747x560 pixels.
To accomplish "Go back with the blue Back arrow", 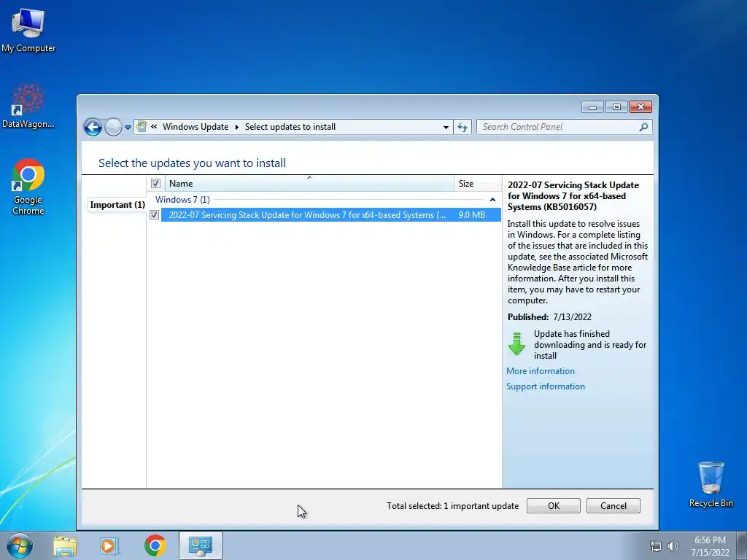I will tap(93, 127).
